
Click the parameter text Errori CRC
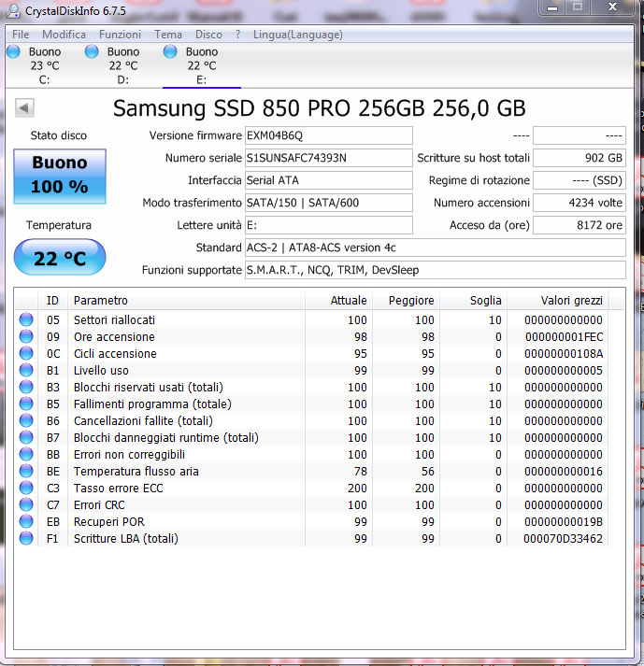99,505
